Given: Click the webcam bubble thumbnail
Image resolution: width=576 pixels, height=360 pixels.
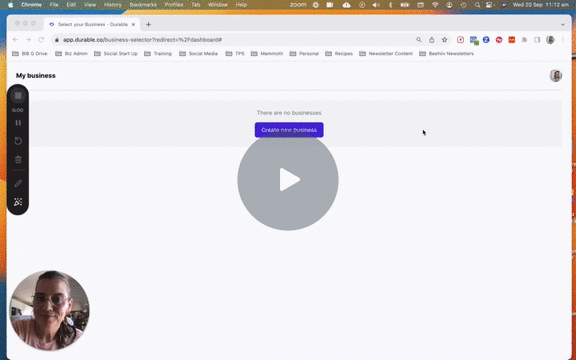Looking at the screenshot, I should tap(49, 310).
